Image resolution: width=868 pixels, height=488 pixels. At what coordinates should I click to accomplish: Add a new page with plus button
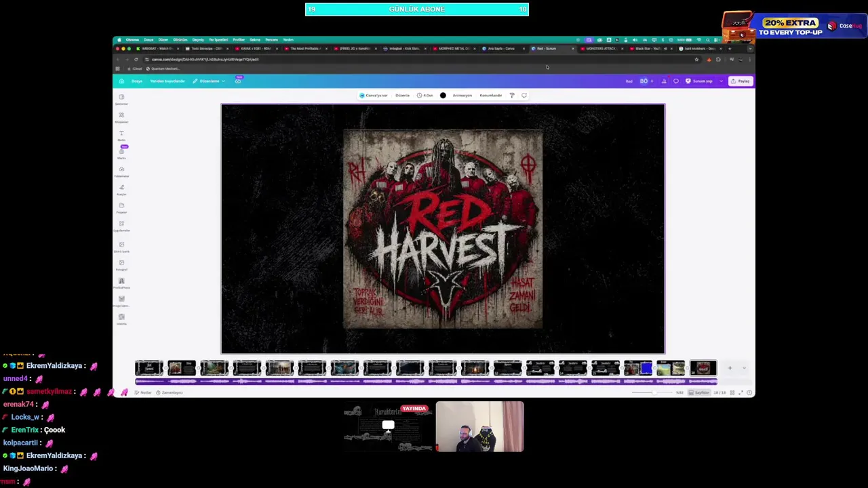730,369
